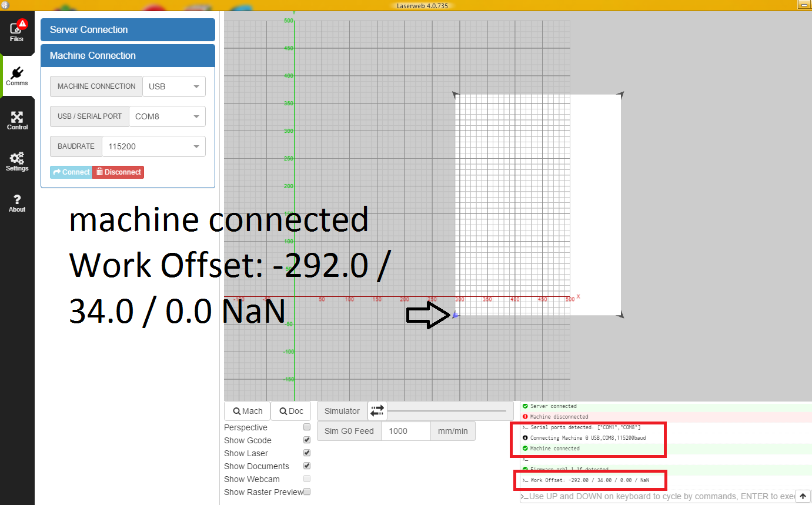The image size is (812, 505).
Task: Click the USB / SERIAL PORT field label
Action: [89, 116]
